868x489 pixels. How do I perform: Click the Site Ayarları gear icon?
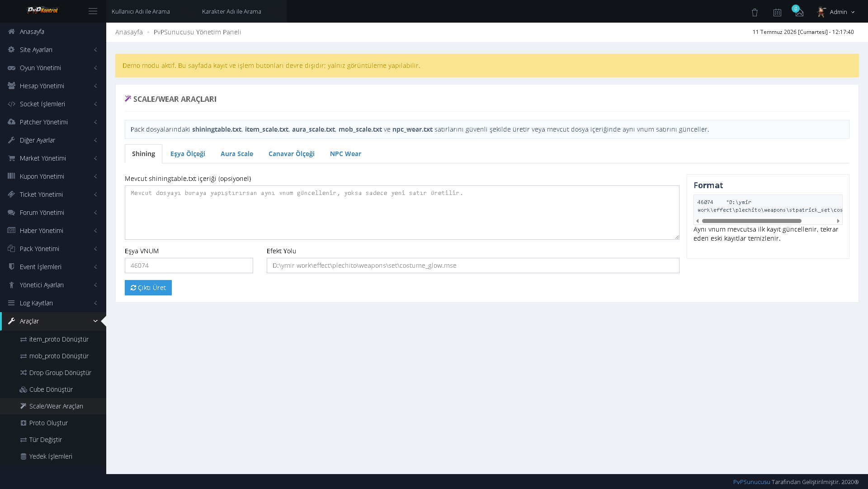click(x=11, y=50)
